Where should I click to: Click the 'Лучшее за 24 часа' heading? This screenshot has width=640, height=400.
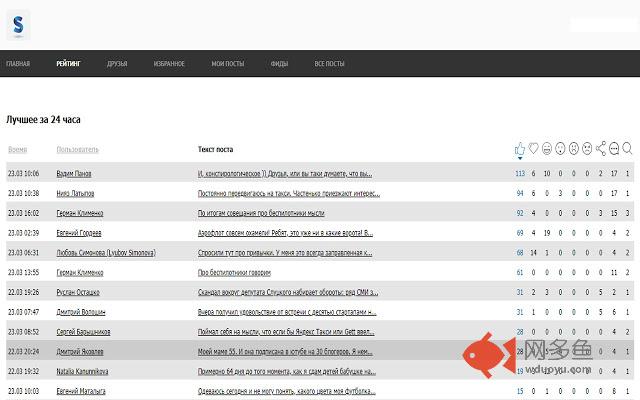[43, 120]
